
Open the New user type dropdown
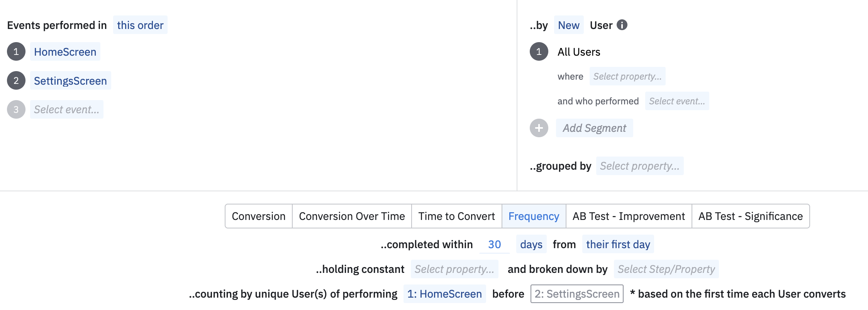[x=568, y=25]
